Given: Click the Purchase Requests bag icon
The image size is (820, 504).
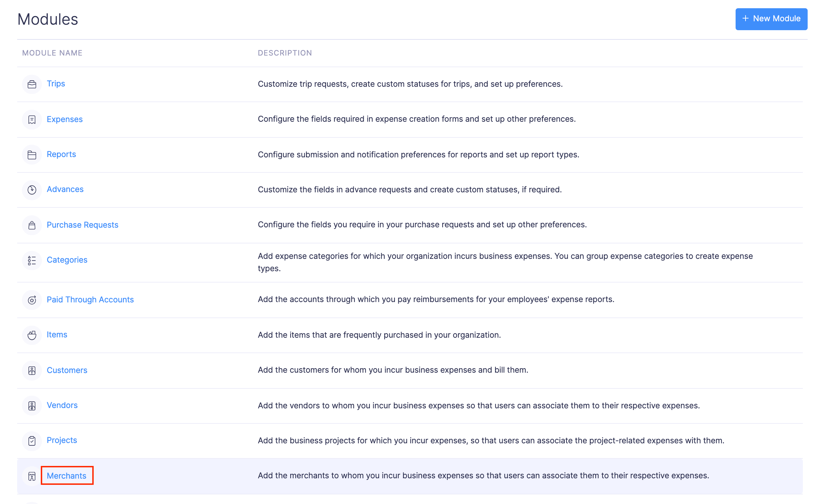Looking at the screenshot, I should (32, 225).
